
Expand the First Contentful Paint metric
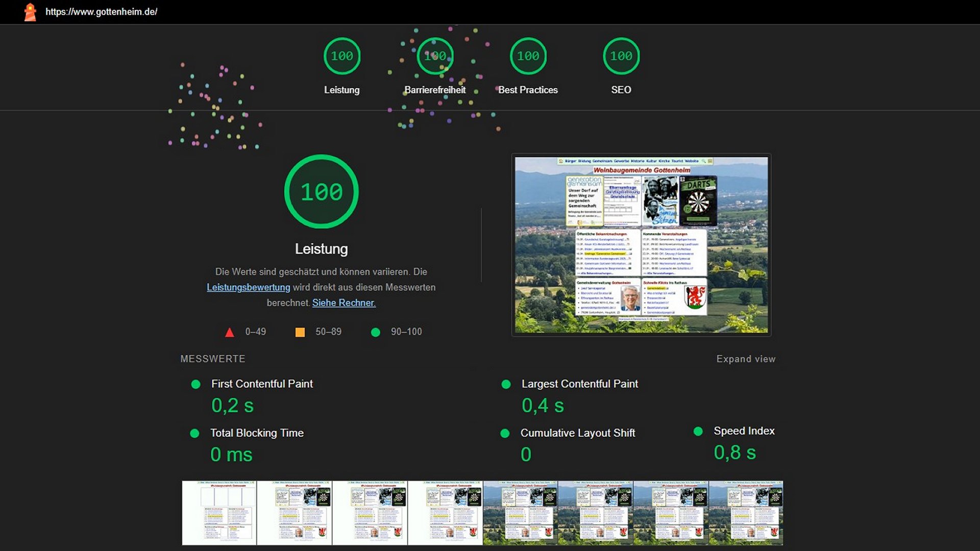(x=262, y=384)
